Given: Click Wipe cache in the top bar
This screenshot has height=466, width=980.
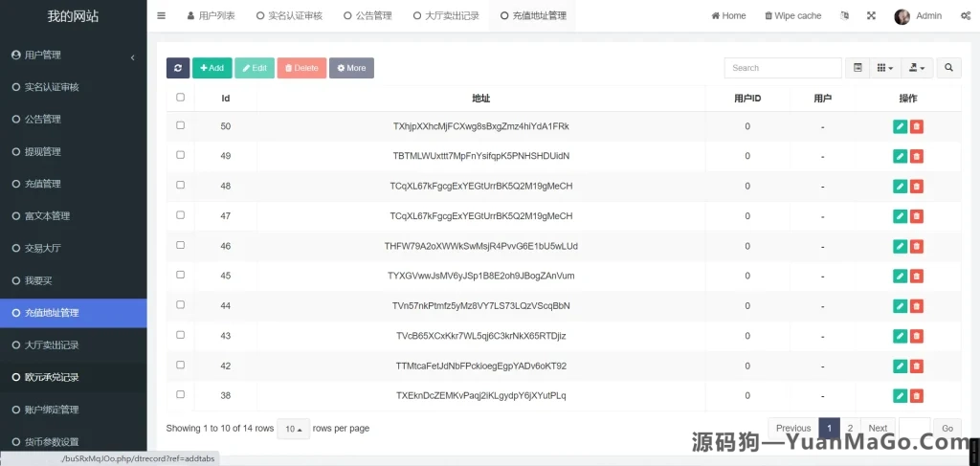Looking at the screenshot, I should [x=793, y=15].
